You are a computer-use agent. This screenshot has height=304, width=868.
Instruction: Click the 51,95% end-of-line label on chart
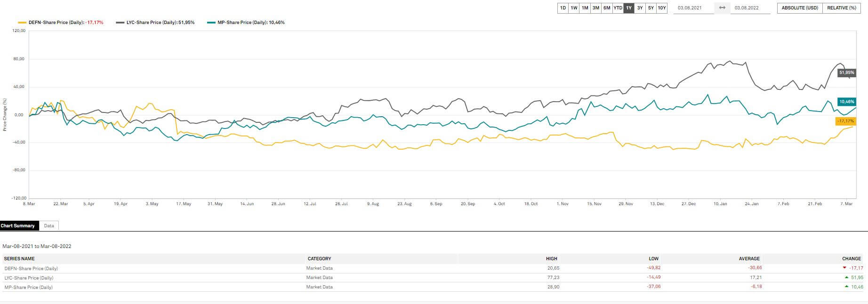tap(846, 73)
